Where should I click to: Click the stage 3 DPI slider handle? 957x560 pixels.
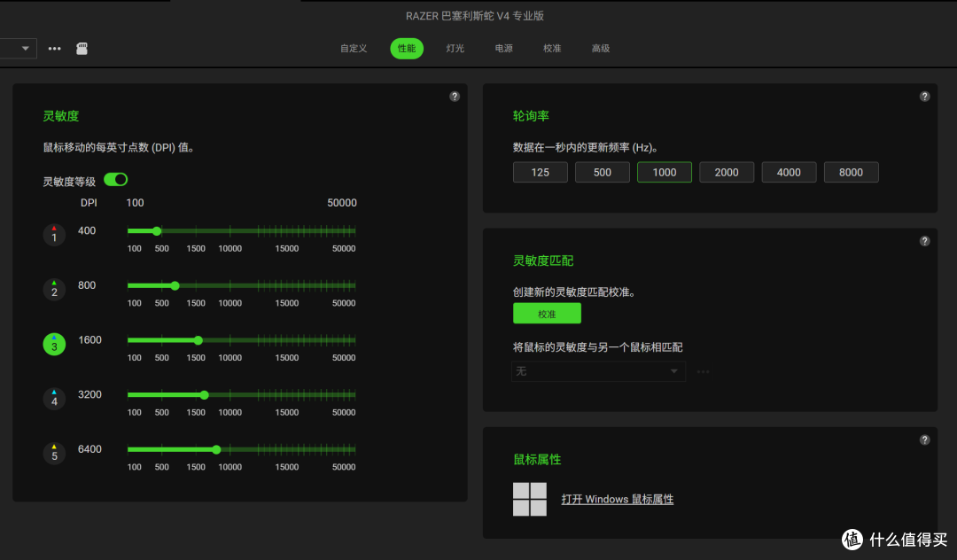198,340
